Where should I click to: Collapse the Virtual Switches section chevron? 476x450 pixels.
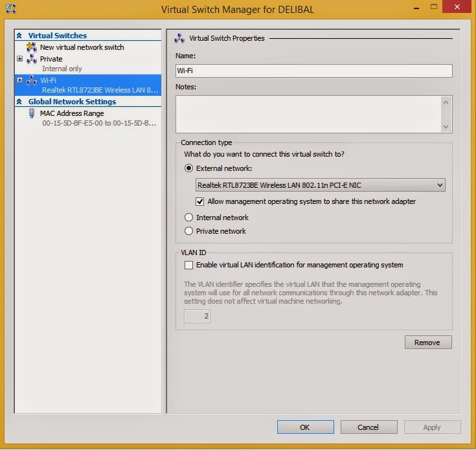[19, 36]
